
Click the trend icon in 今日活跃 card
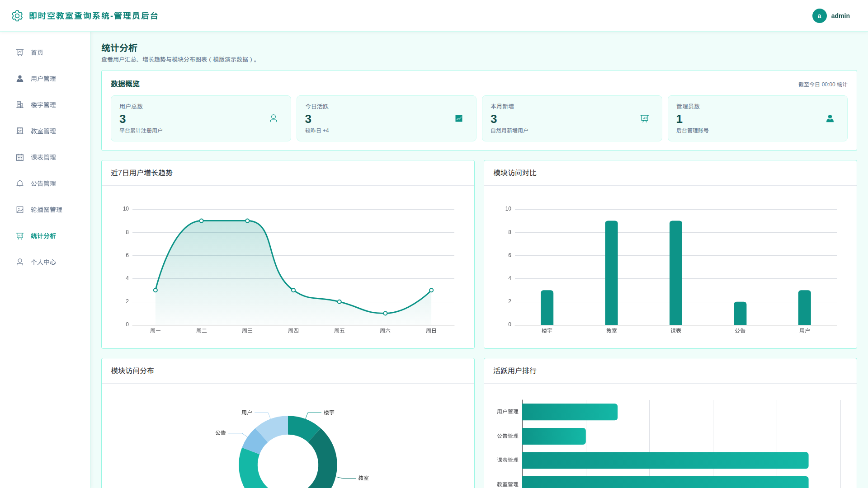(x=459, y=118)
